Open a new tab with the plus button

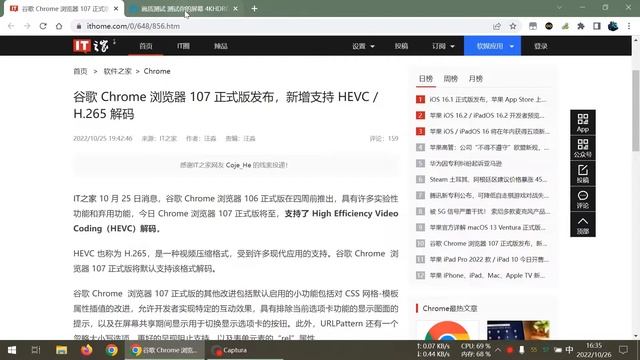point(254,9)
